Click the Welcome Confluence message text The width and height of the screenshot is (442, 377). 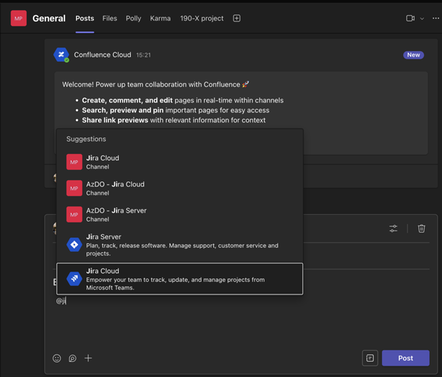click(x=155, y=85)
